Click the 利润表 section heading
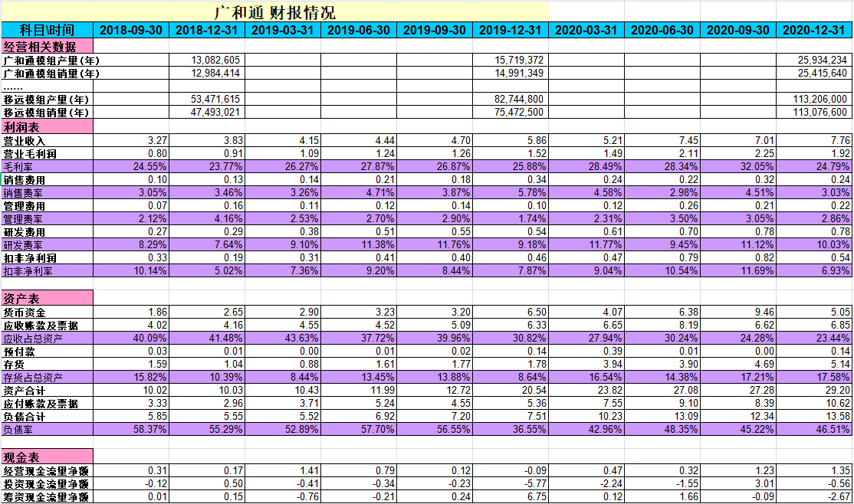Viewport: 854px width, 504px height. (x=48, y=127)
